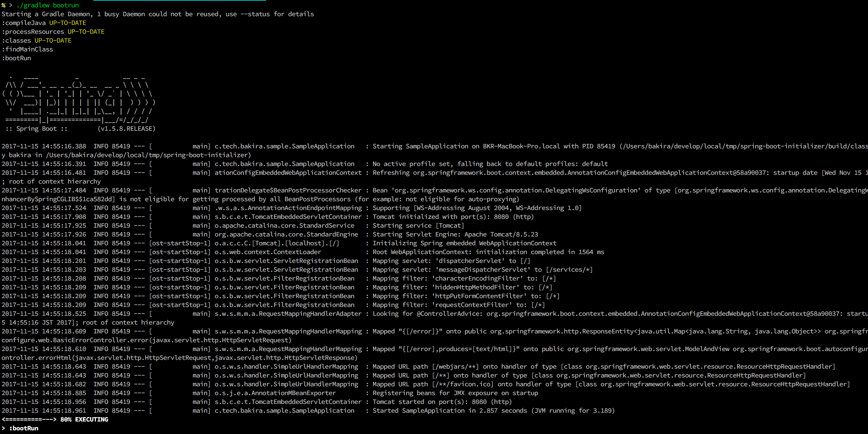Click 'y bakira in /Users/bakira/develop/local/tmp' line
The width and height of the screenshot is (868, 434).
[126, 155]
